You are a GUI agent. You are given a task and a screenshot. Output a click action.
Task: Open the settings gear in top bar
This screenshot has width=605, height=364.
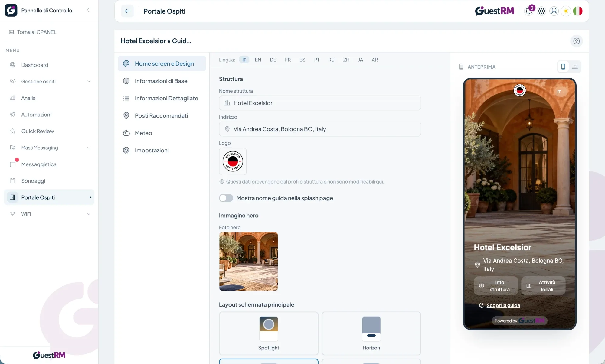tap(541, 11)
